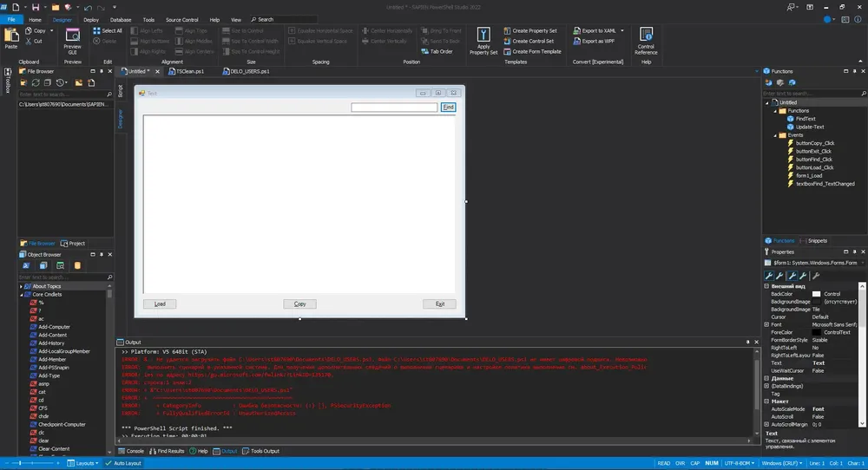
Task: Pin the Output panel
Action: 748,343
